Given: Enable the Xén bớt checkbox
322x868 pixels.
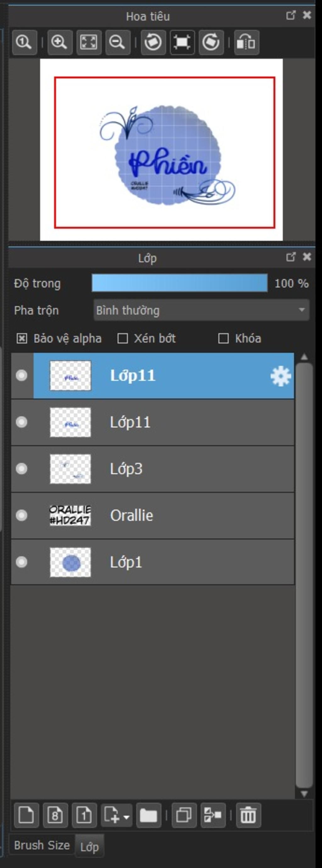Looking at the screenshot, I should [122, 338].
